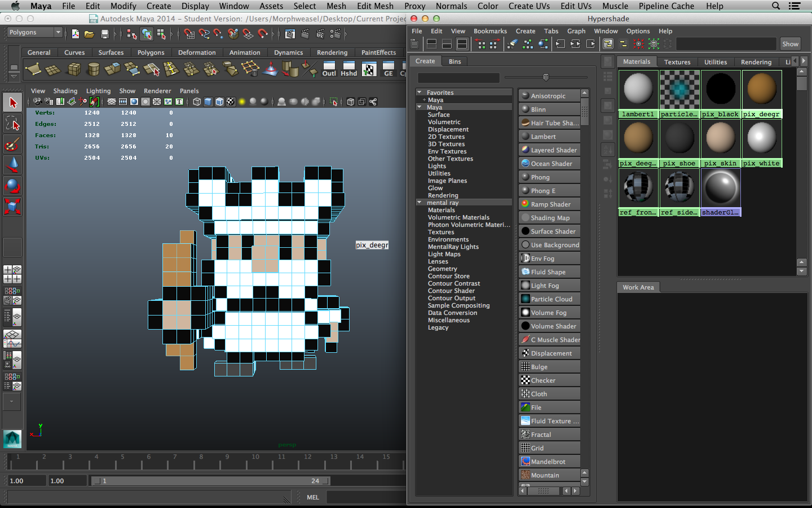Open the Shading panel menu in viewport
Image resolution: width=812 pixels, height=508 pixels.
pyautogui.click(x=65, y=91)
